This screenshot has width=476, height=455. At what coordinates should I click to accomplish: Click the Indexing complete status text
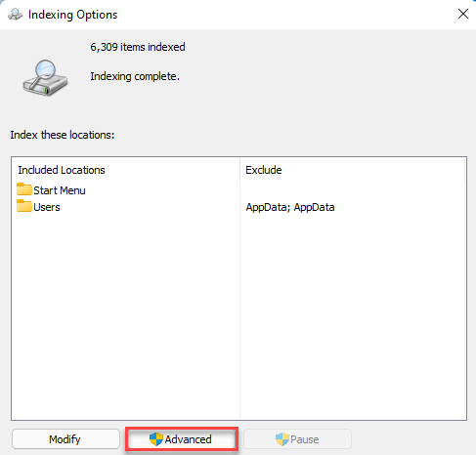pyautogui.click(x=135, y=76)
